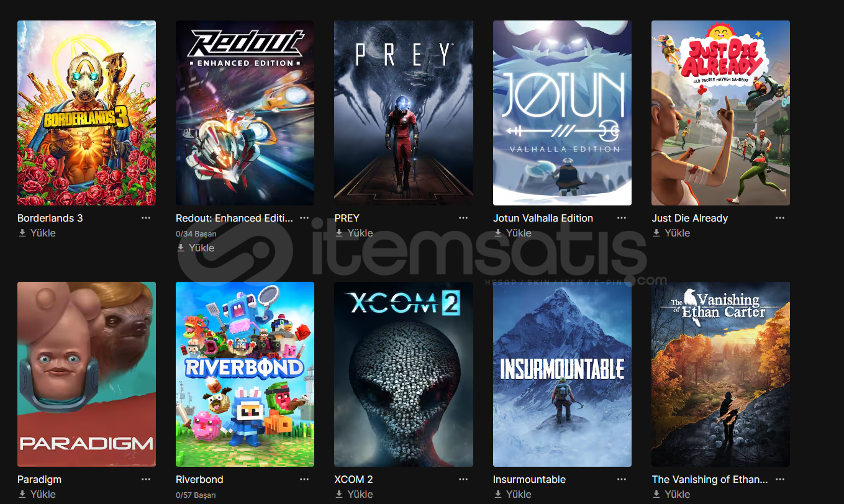Screen dimensions: 844x504
Task: Click Yükle under Jotun Valhalla Edition
Action: pyautogui.click(x=513, y=233)
